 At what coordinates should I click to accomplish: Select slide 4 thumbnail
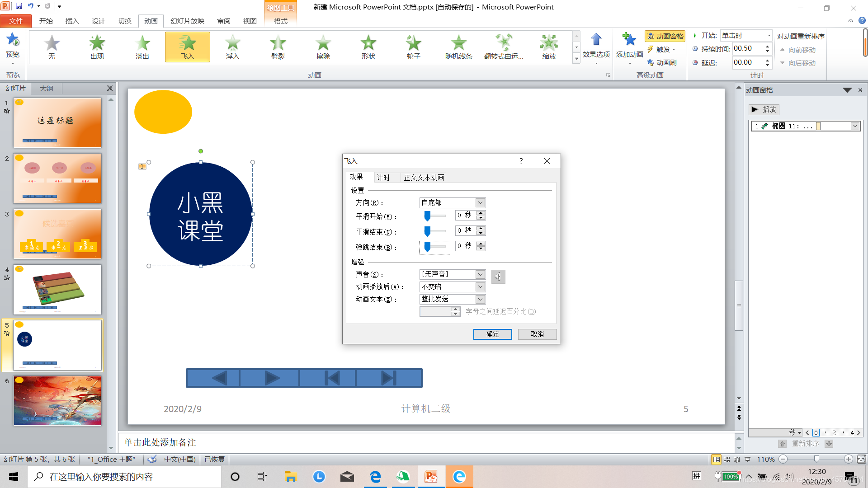point(57,290)
